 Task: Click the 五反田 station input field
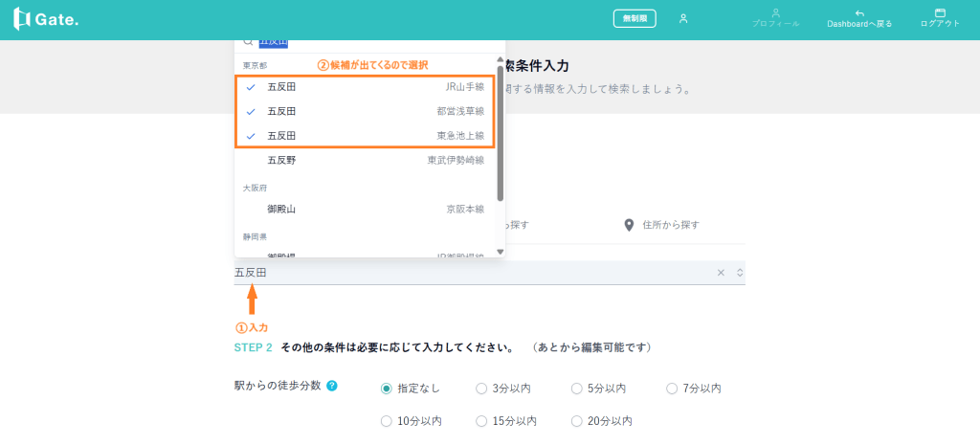point(459,273)
